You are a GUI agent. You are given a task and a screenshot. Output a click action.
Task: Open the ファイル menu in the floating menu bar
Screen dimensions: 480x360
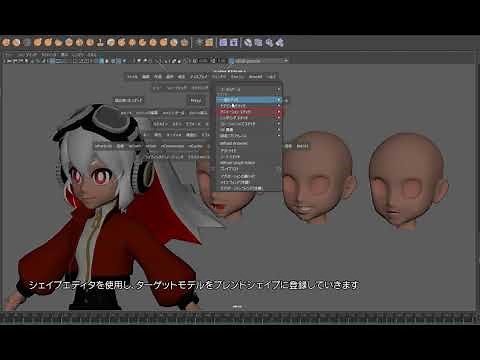133,77
